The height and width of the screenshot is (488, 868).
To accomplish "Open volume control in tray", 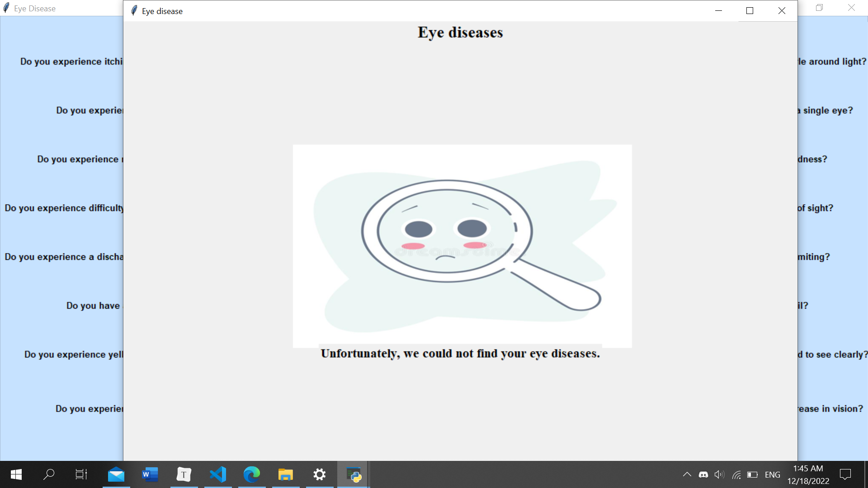I will coord(719,474).
